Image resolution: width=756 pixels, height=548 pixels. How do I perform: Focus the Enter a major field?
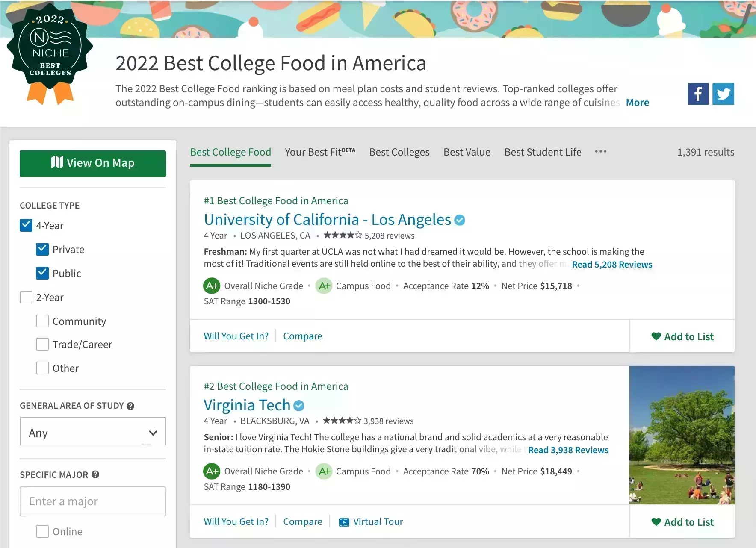pyautogui.click(x=93, y=501)
